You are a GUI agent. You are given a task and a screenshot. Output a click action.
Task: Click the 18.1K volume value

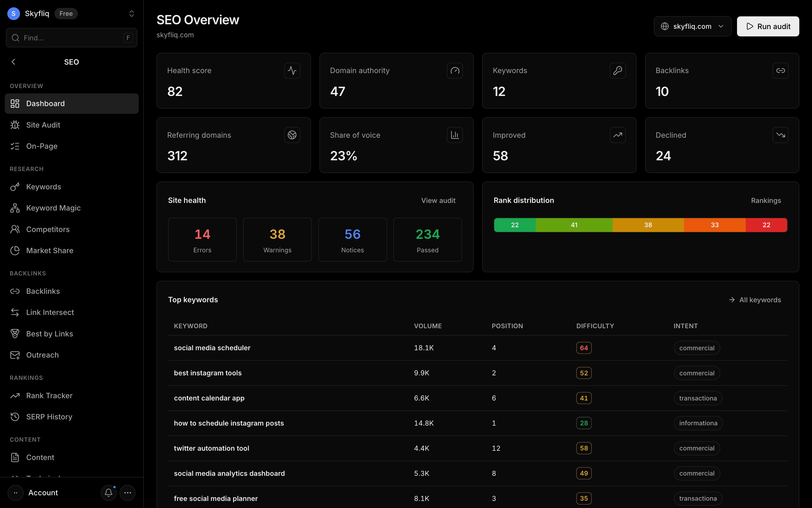[x=424, y=348]
